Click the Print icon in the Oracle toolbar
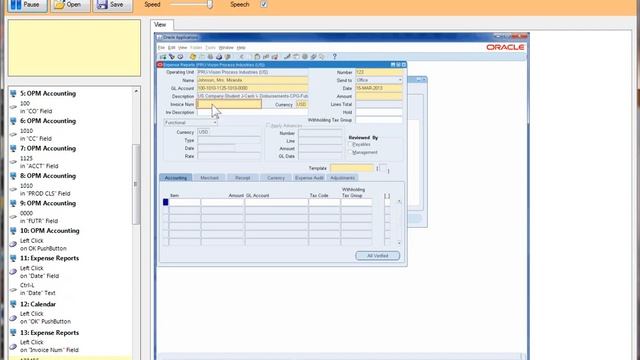 point(219,57)
